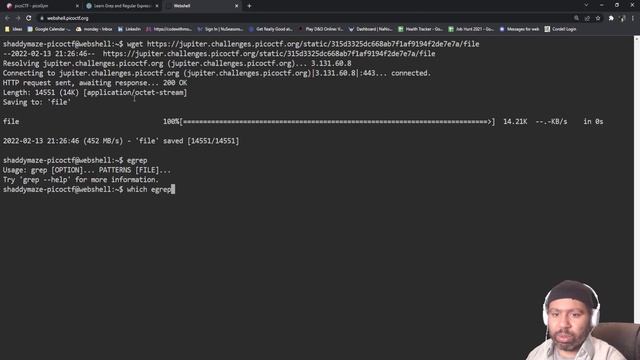640x360 pixels.
Task: Open the Play D&D Online bookmark
Action: pos(321,29)
